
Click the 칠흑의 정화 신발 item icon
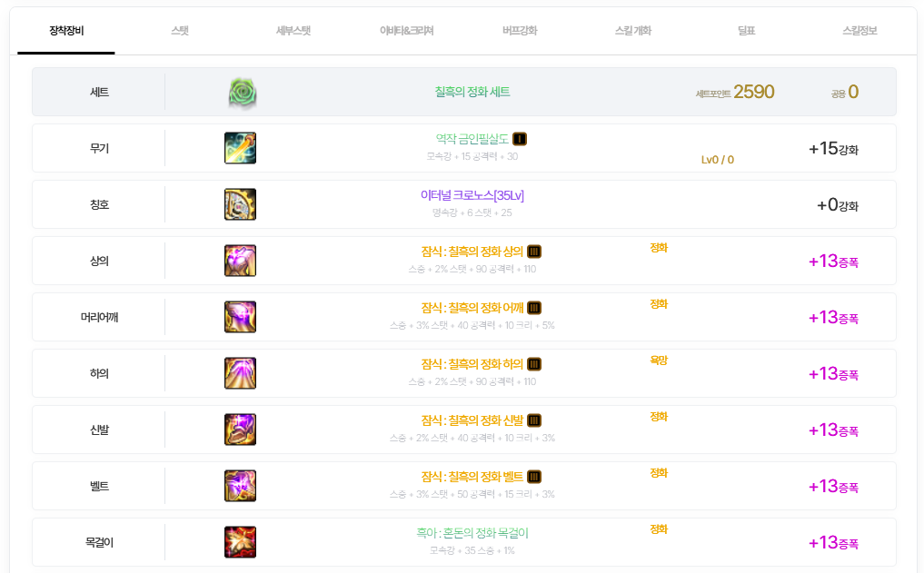coord(241,430)
